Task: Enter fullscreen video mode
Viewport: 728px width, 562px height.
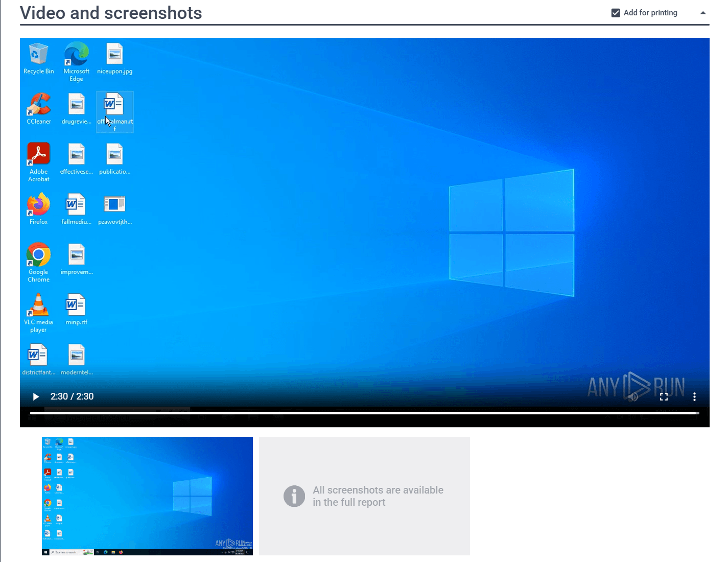Action: point(664,396)
